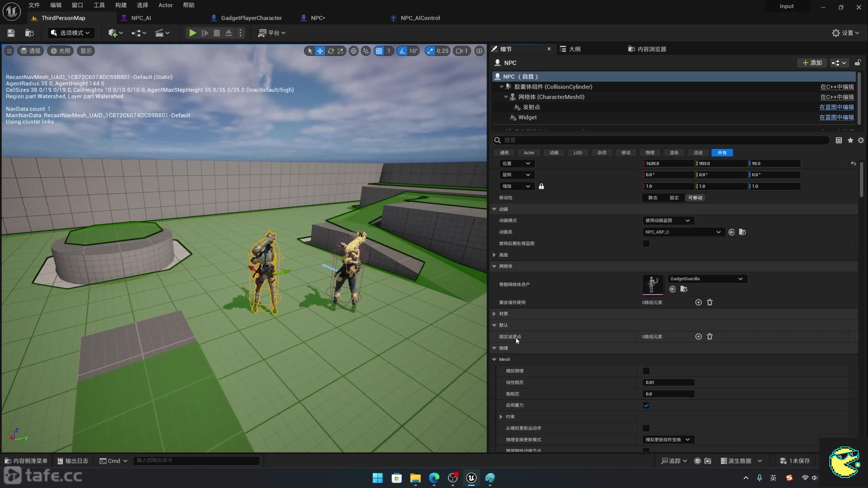Activate the translate move gizmo tool
Screen dimensions: 868x488
320,51
